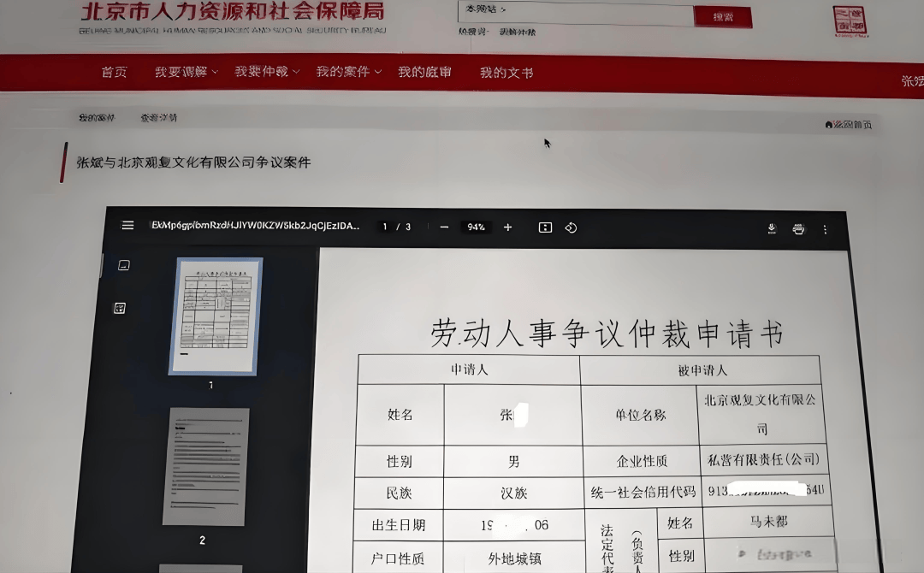The image size is (924, 573).
Task: Show document outline panel in sidebar
Action: [x=120, y=308]
